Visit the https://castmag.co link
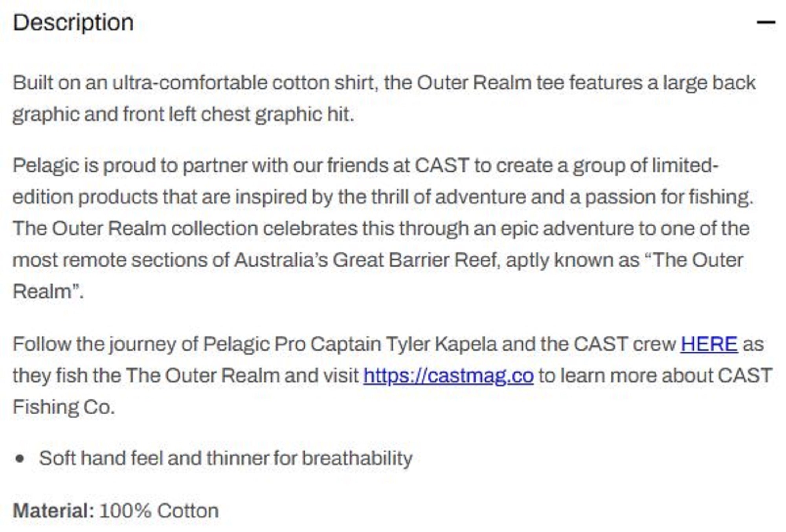This screenshot has height=532, width=786. click(x=448, y=376)
